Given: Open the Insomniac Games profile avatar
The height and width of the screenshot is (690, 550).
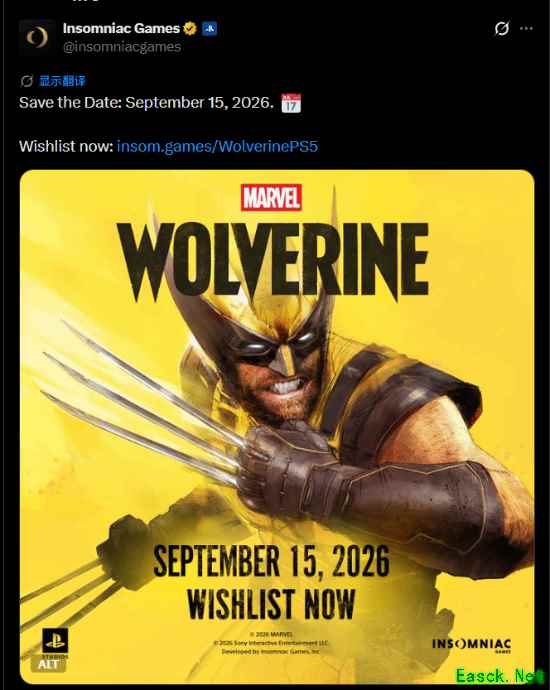Looking at the screenshot, I should [x=37, y=37].
